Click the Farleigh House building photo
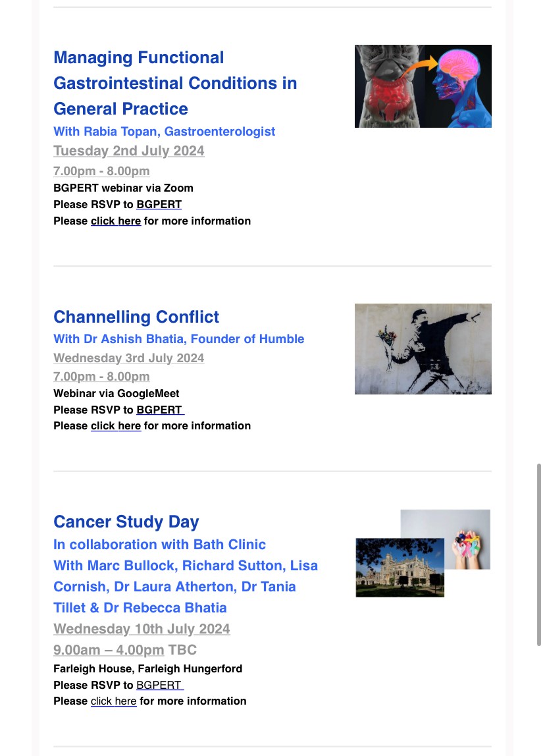The image size is (545, 756). click(x=400, y=568)
